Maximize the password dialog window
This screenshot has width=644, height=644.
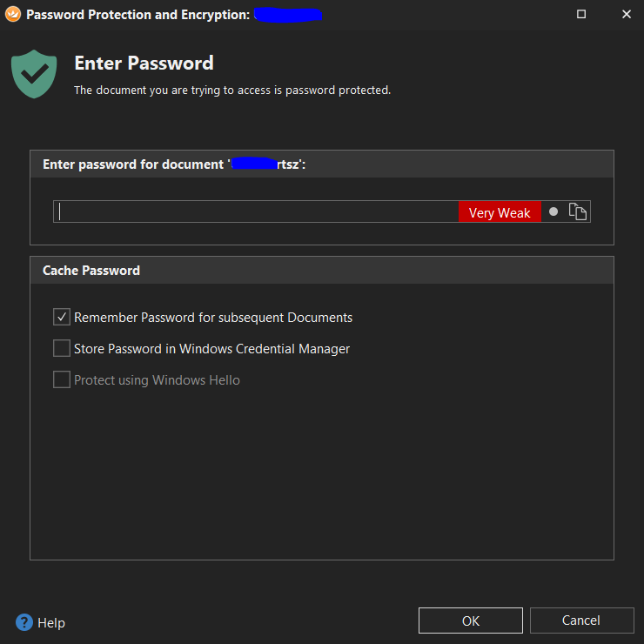click(581, 14)
